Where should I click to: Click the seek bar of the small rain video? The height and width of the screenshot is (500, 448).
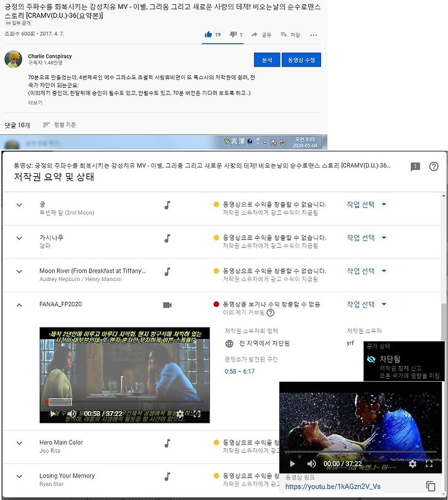tap(360, 452)
